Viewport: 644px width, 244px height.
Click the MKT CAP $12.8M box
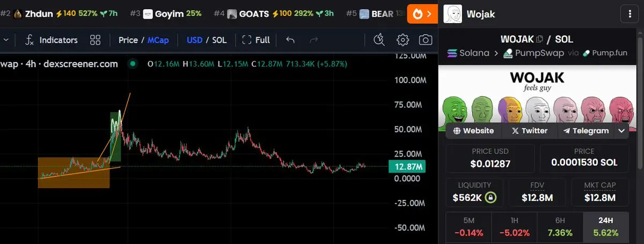click(599, 192)
